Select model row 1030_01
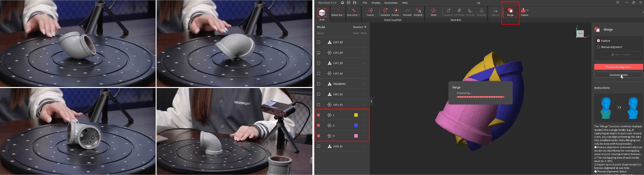The width and height of the screenshot is (644, 175). [x=342, y=146]
